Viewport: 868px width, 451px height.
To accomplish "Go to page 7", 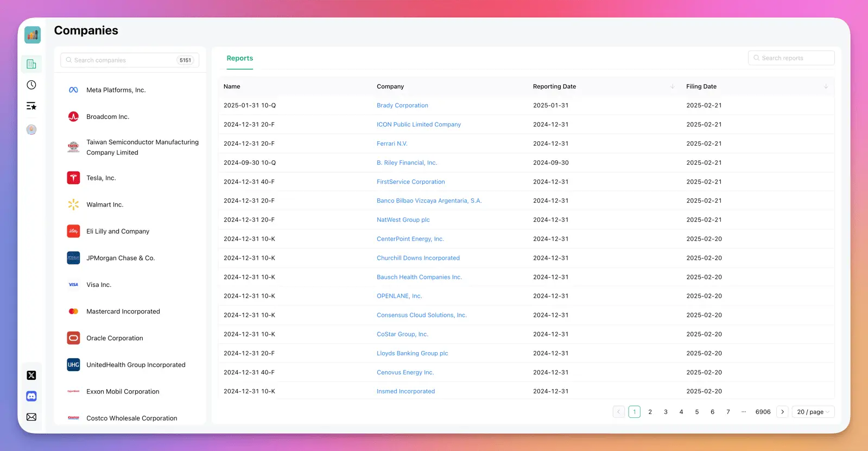I will (728, 412).
